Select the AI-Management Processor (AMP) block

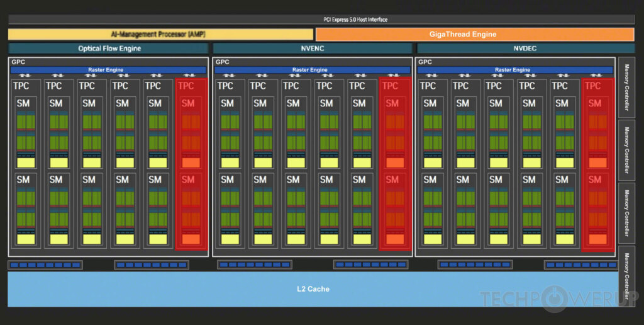pyautogui.click(x=160, y=34)
